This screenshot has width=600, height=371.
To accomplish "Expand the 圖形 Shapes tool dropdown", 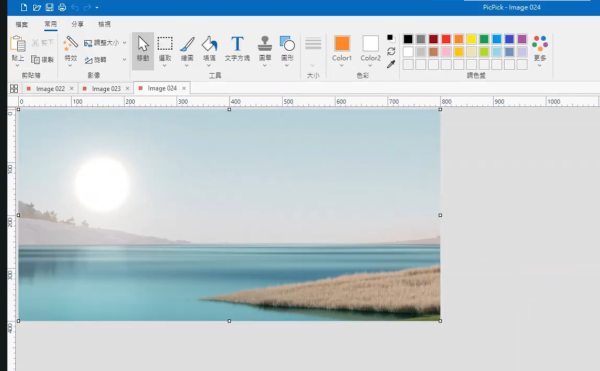I will [x=287, y=66].
